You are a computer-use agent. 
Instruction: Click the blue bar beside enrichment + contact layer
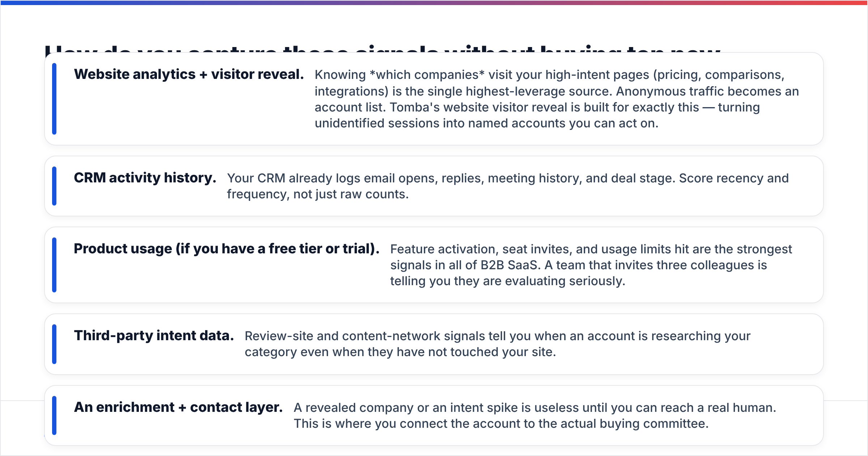54,415
